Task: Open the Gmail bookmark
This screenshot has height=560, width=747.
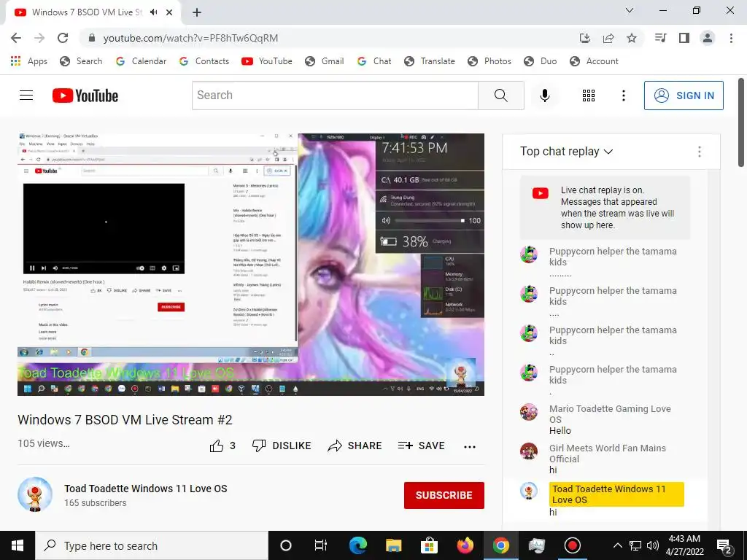Action: point(325,61)
